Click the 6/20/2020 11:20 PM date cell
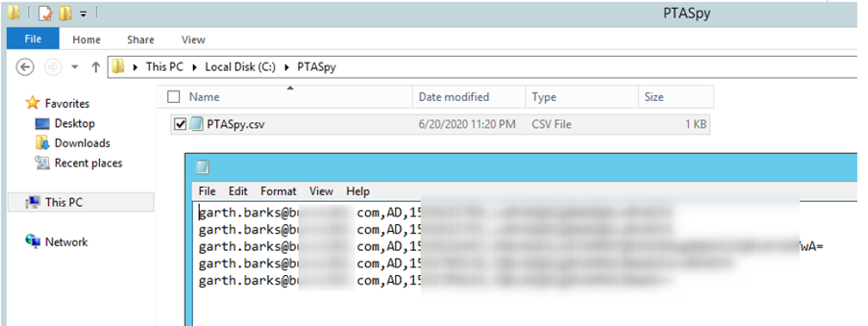This screenshot has width=868, height=326. [468, 125]
